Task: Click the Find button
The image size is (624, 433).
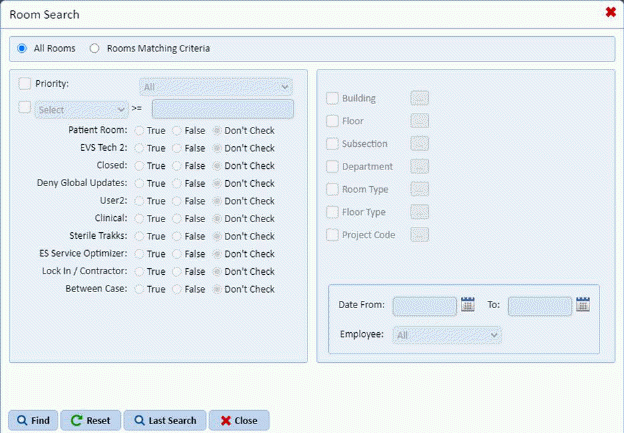Action: point(32,420)
